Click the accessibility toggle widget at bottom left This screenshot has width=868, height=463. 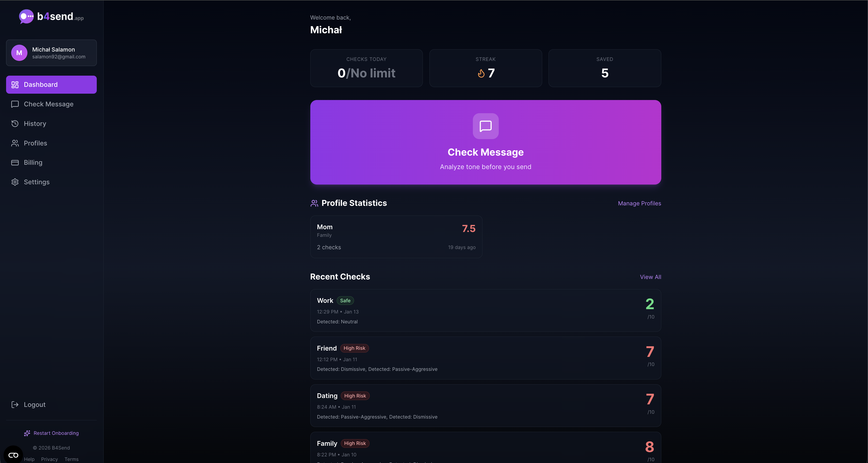pyautogui.click(x=13, y=455)
